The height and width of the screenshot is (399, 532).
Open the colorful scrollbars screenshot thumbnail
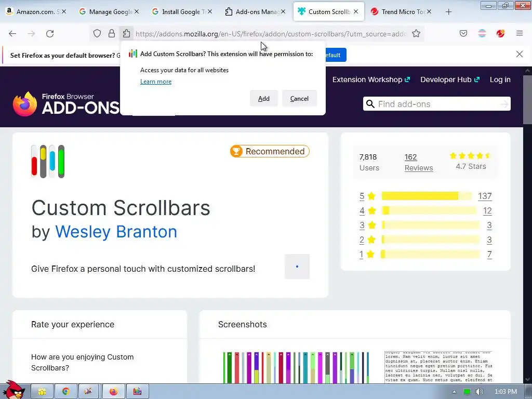(x=296, y=367)
